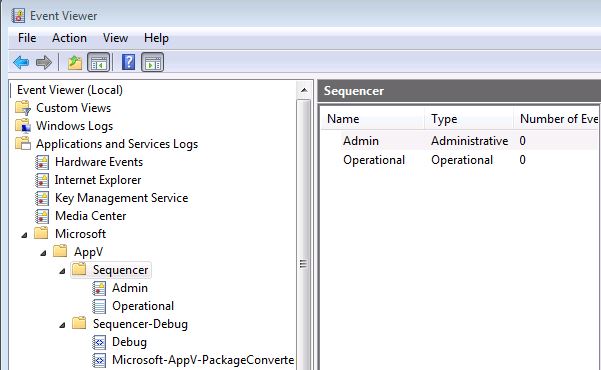
Task: Select Microsoft-AppV-PackageConverter log entry
Action: pyautogui.click(x=203, y=360)
